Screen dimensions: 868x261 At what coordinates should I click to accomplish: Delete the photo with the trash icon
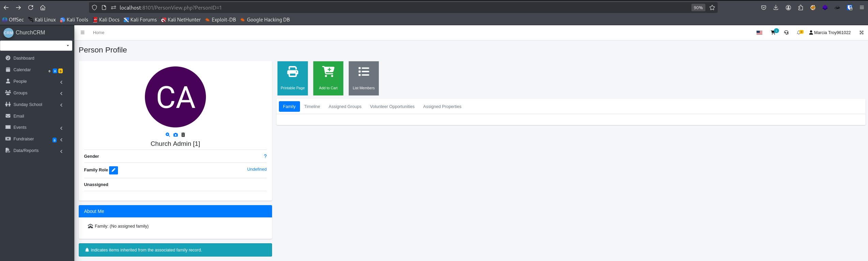[x=183, y=135]
